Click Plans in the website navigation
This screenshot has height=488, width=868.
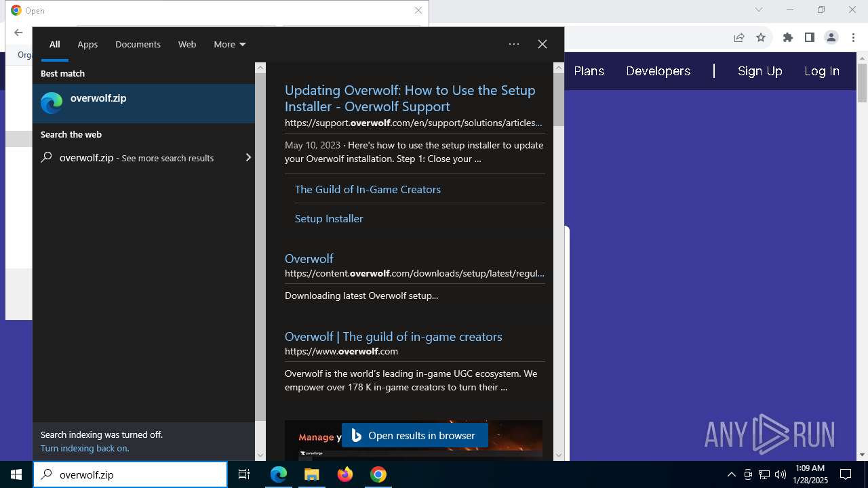589,71
